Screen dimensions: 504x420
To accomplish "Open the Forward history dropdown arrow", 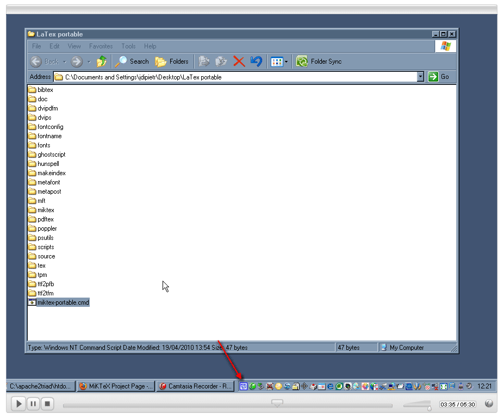I will pyautogui.click(x=89, y=61).
